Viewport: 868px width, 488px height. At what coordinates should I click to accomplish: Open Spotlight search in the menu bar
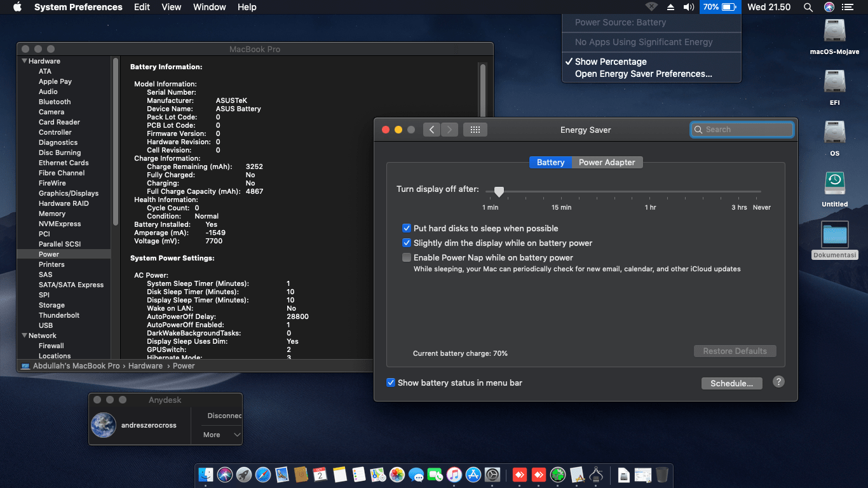click(x=808, y=7)
